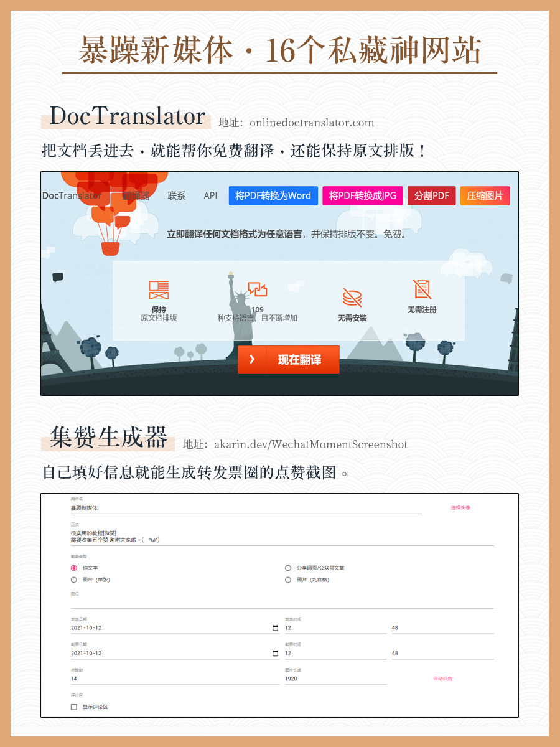Open the 发表日期 calendar picker icon
560x747 pixels.
click(276, 628)
